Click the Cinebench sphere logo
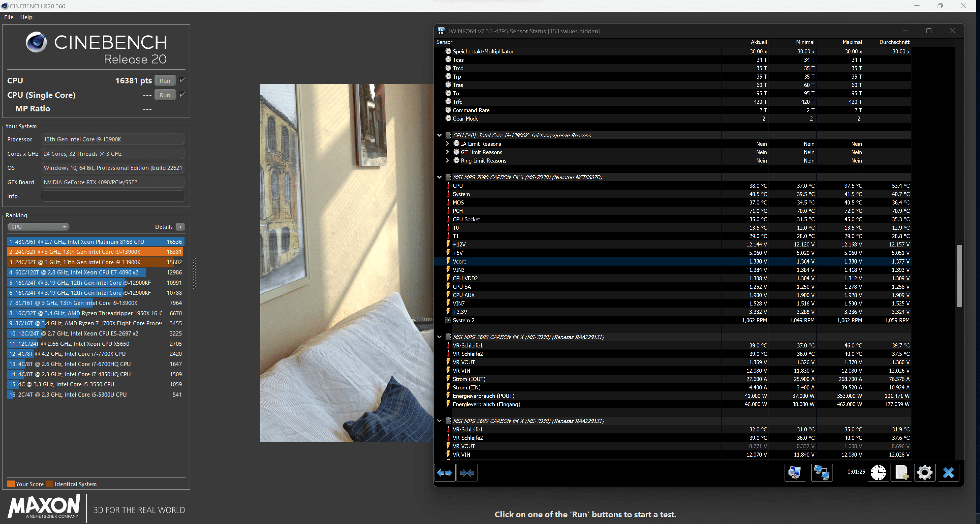Image resolution: width=980 pixels, height=524 pixels. pos(36,42)
